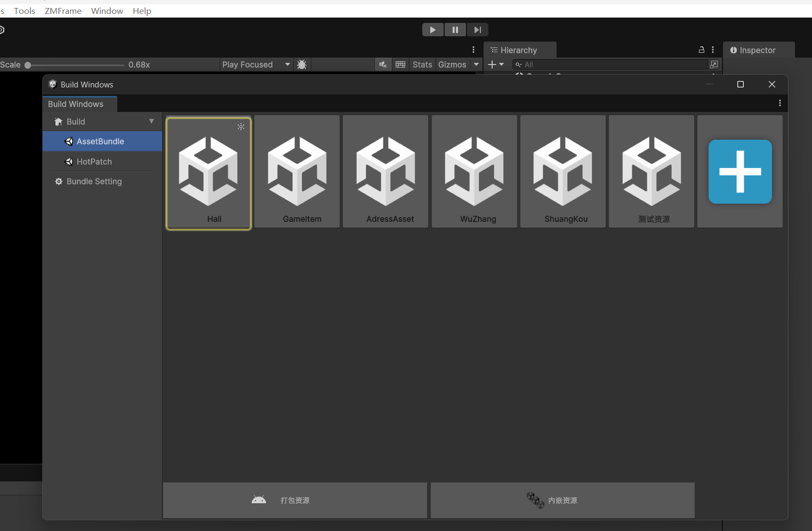Open the ZMFrame menu
The height and width of the screenshot is (531, 812).
pyautogui.click(x=63, y=11)
